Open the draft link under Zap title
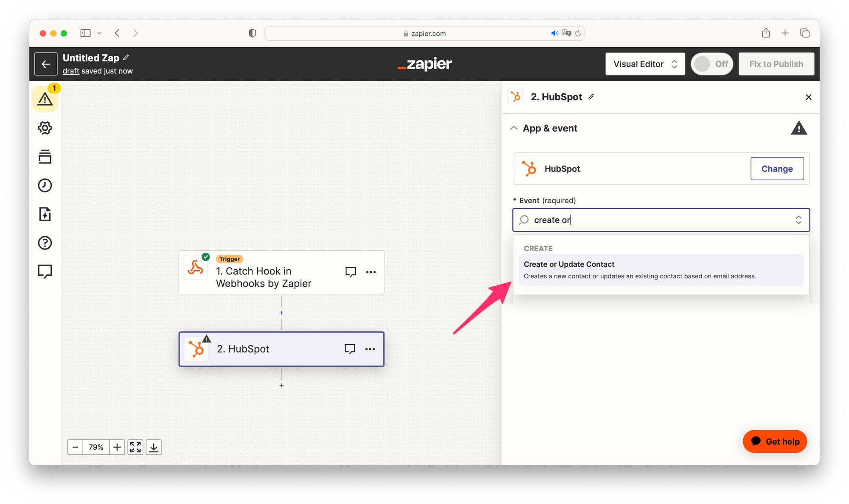Image resolution: width=849 pixels, height=504 pixels. [x=71, y=71]
